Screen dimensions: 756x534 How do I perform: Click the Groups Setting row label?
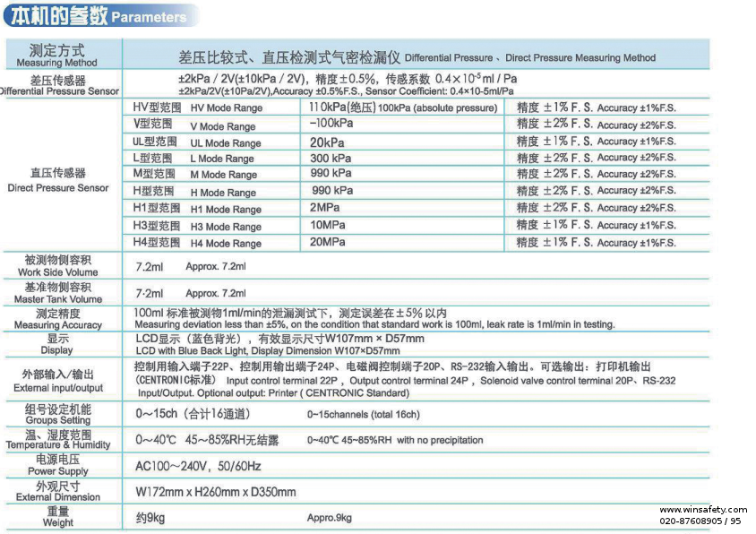[x=58, y=414]
